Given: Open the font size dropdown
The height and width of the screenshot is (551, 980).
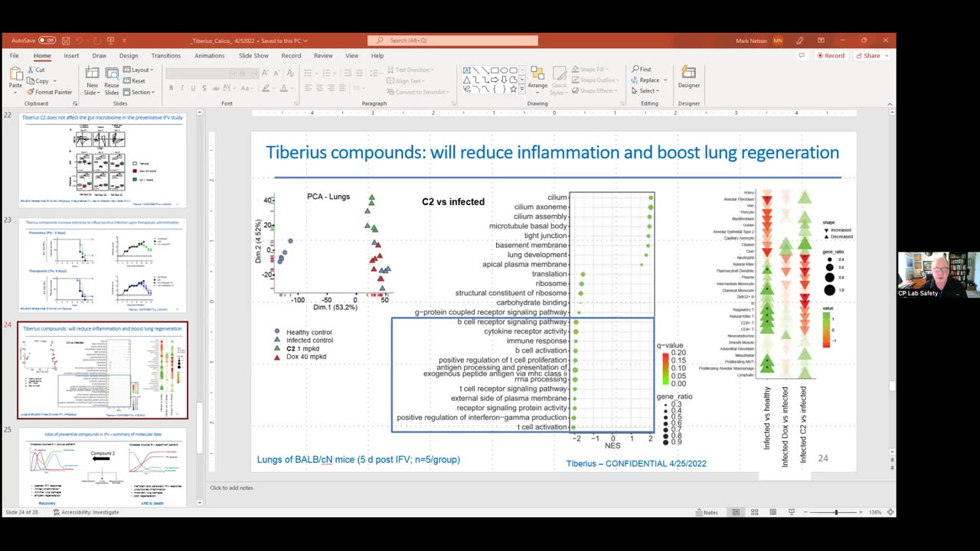Looking at the screenshot, I should [254, 73].
